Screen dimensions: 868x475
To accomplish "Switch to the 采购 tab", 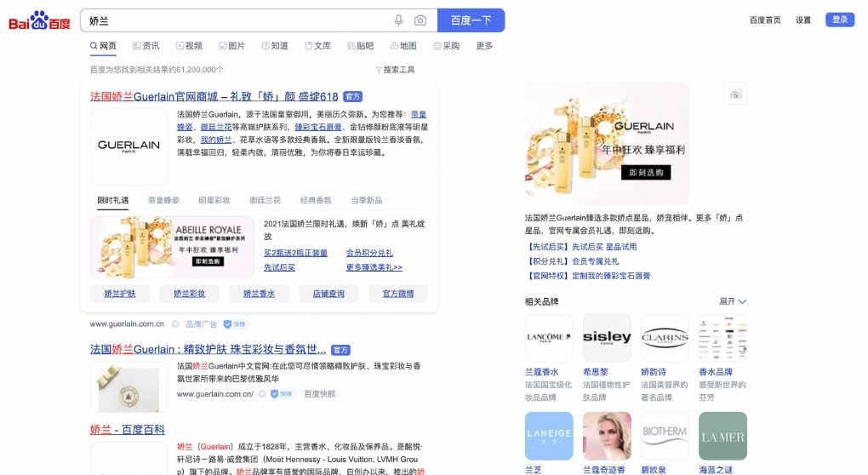I will click(446, 46).
